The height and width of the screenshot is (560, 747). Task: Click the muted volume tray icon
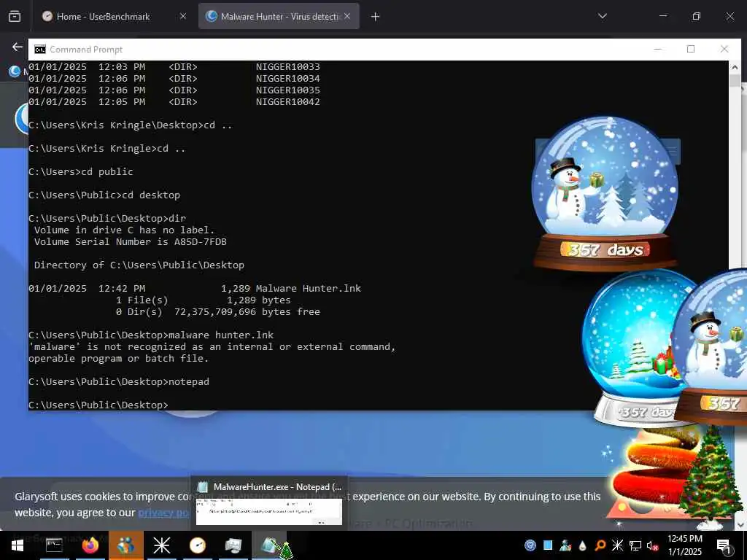[x=652, y=545]
